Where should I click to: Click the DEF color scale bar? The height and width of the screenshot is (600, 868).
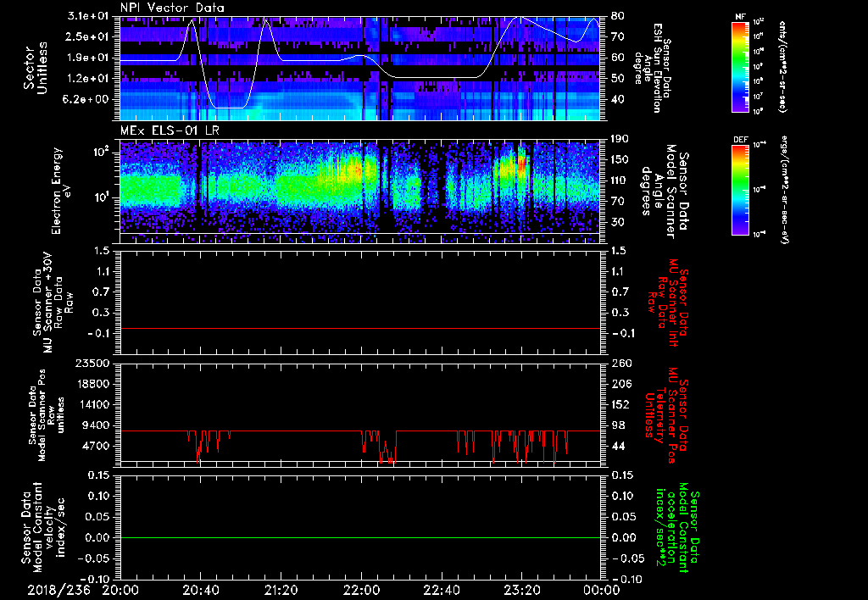tap(741, 188)
